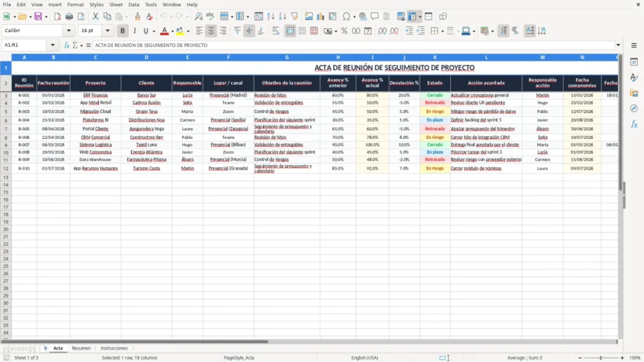Format as percent
The image size is (644, 362).
[x=344, y=31]
